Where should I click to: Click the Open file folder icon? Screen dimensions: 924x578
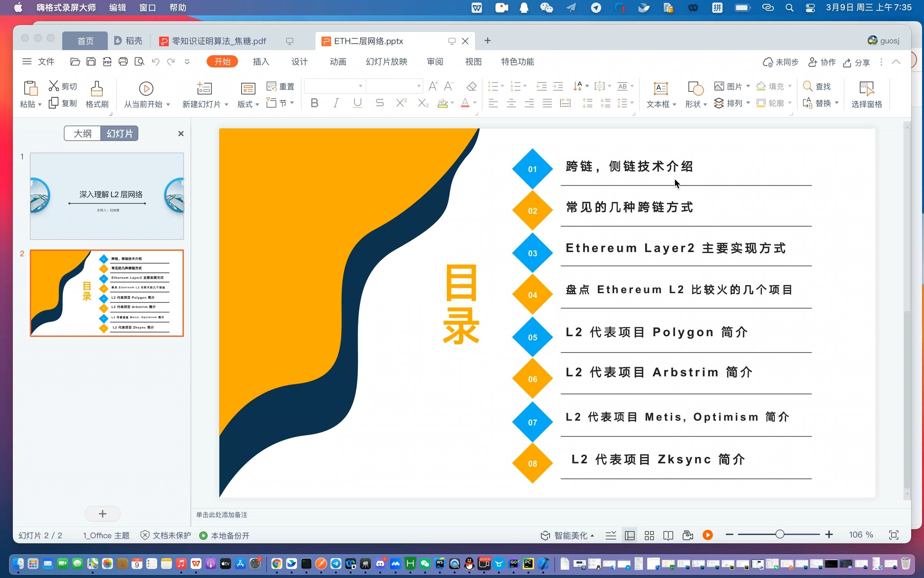pos(75,62)
